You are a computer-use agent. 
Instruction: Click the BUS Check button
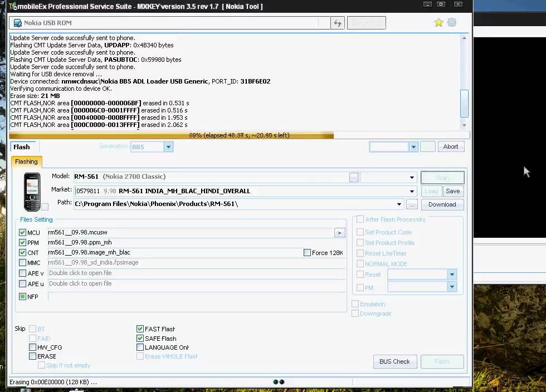click(x=395, y=361)
